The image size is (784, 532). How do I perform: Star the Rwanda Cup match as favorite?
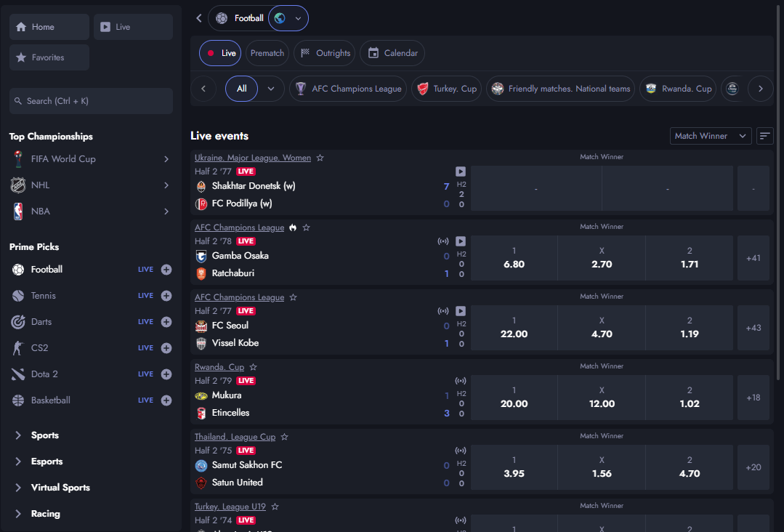[254, 367]
